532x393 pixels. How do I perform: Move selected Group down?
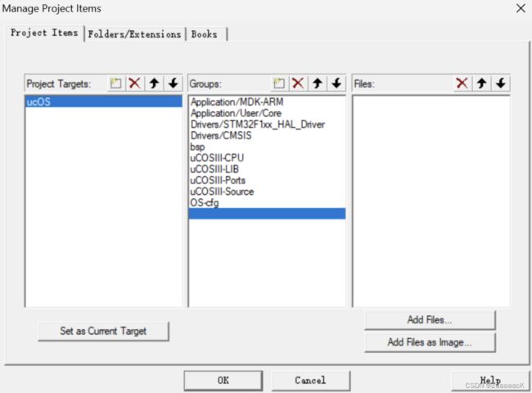pos(336,84)
